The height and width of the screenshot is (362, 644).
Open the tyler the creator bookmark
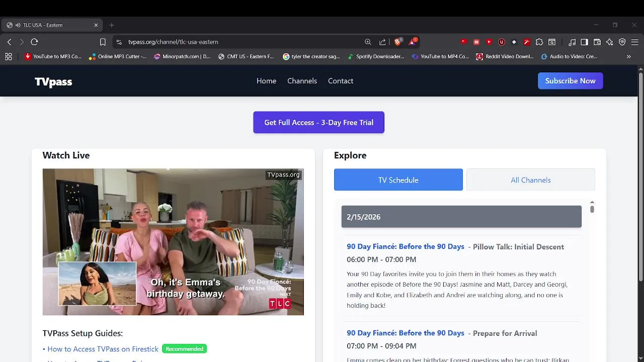311,57
